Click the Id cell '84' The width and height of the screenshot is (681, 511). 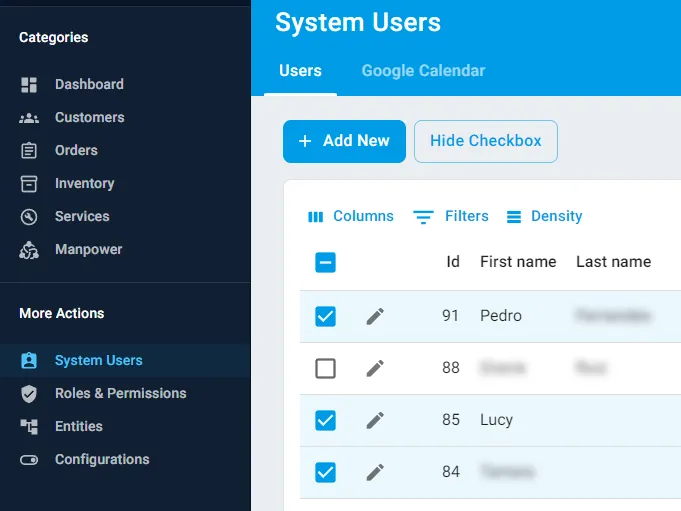(x=451, y=472)
